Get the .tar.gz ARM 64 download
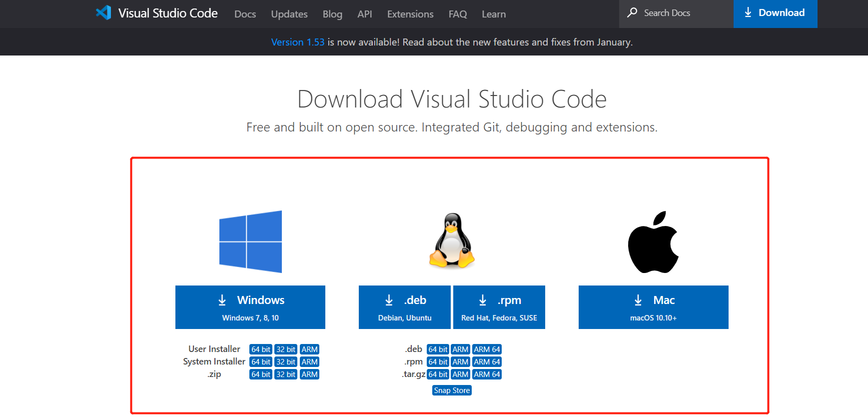The image size is (868, 419). (x=487, y=374)
